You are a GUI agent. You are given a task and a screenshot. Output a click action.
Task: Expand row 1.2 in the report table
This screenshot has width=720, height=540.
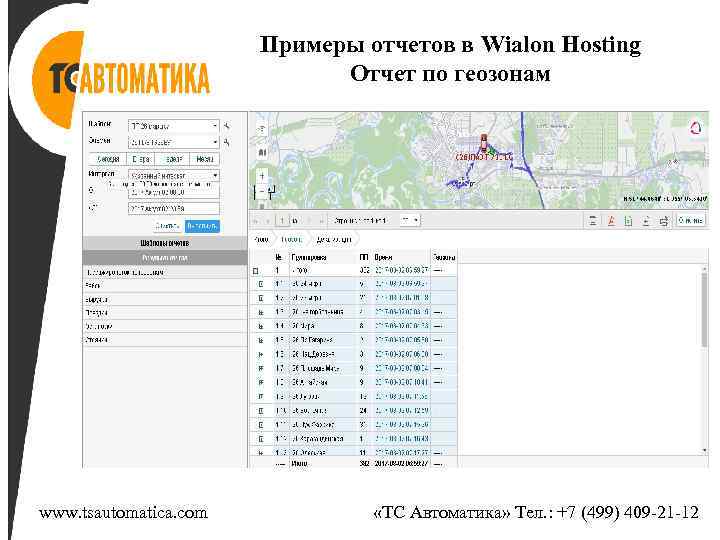coord(261,298)
